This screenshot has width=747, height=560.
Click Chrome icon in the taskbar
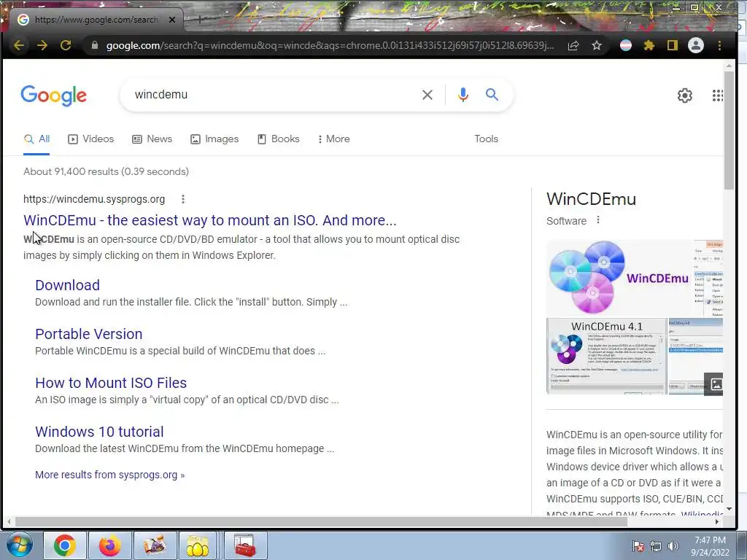pyautogui.click(x=65, y=545)
